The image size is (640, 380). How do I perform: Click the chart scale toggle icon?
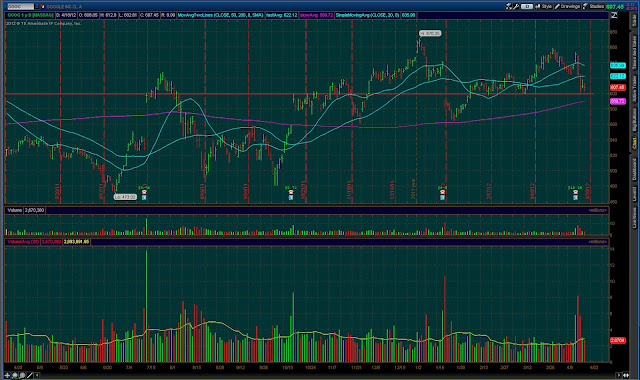coord(614,16)
